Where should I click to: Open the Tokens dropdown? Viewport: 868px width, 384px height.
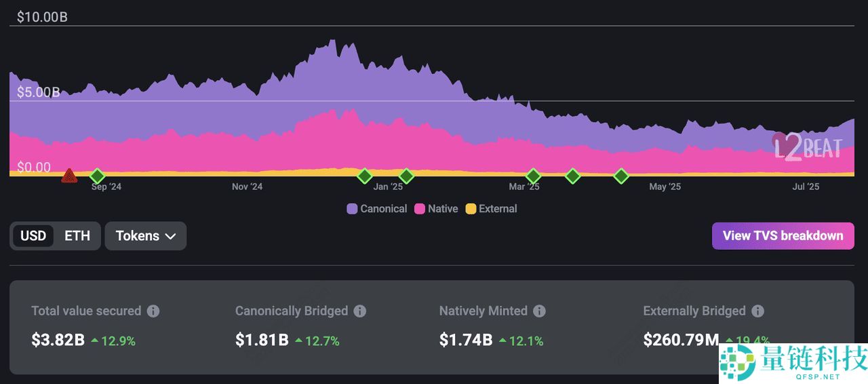(145, 236)
